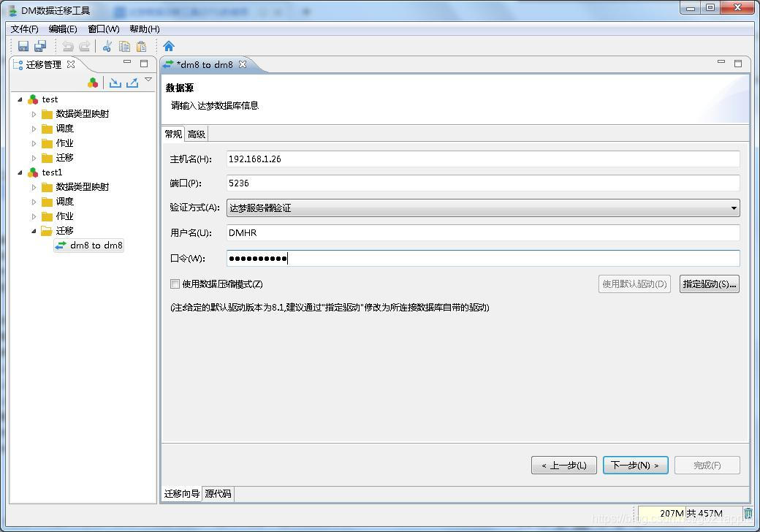Click the 端口 input field

483,183
